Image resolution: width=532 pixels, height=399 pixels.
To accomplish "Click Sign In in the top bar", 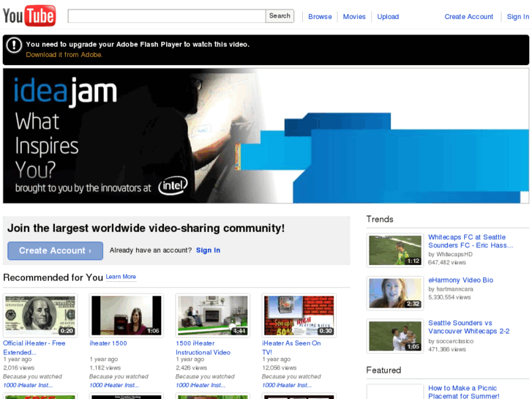I will pyautogui.click(x=518, y=17).
